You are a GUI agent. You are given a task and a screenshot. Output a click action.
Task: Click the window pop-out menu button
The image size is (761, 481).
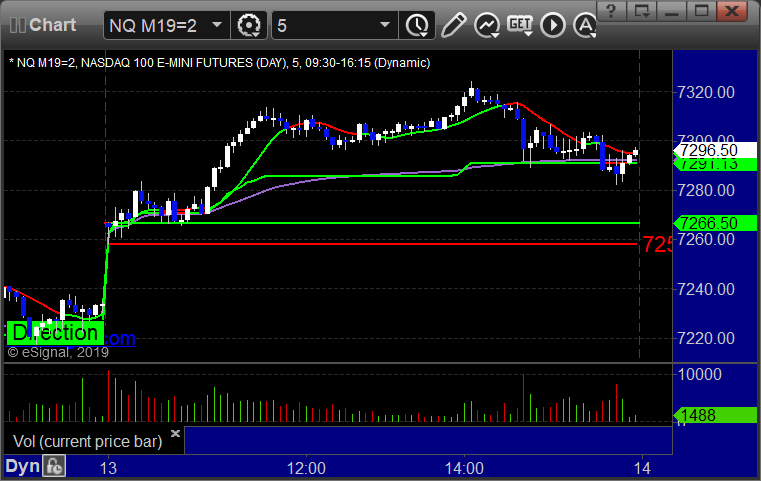[641, 11]
